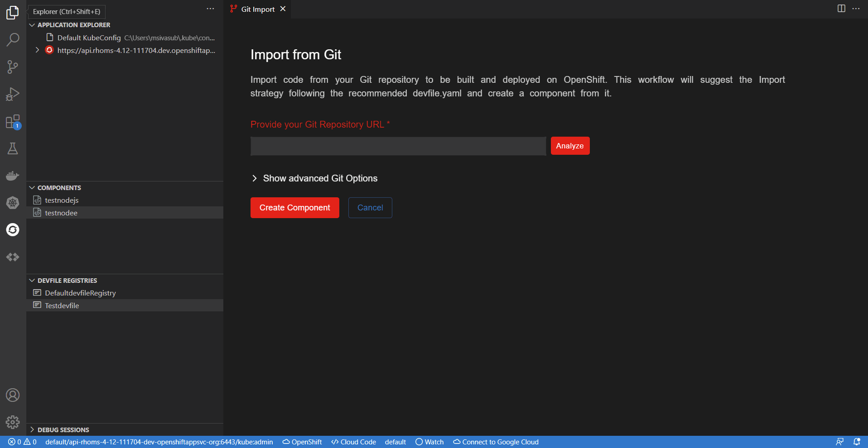
Task: Click the OpenShift cloud status bar item
Action: tap(302, 442)
